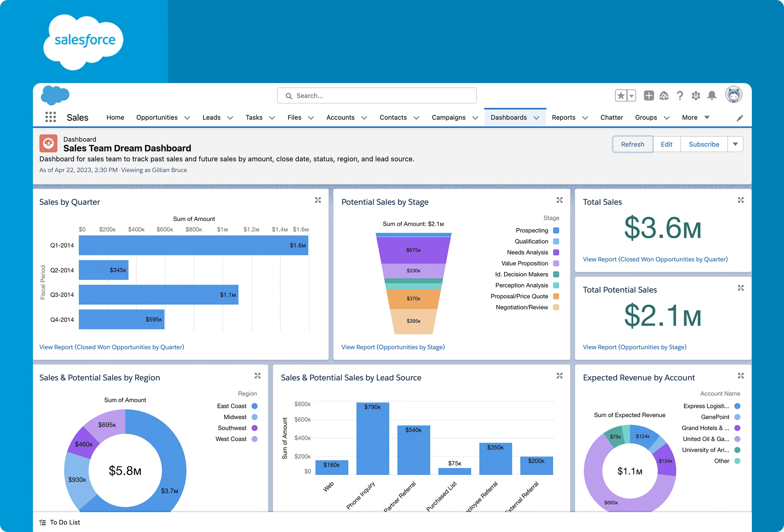Open View Report link under Sales by Quarter
This screenshot has width=784, height=532.
pos(112,347)
